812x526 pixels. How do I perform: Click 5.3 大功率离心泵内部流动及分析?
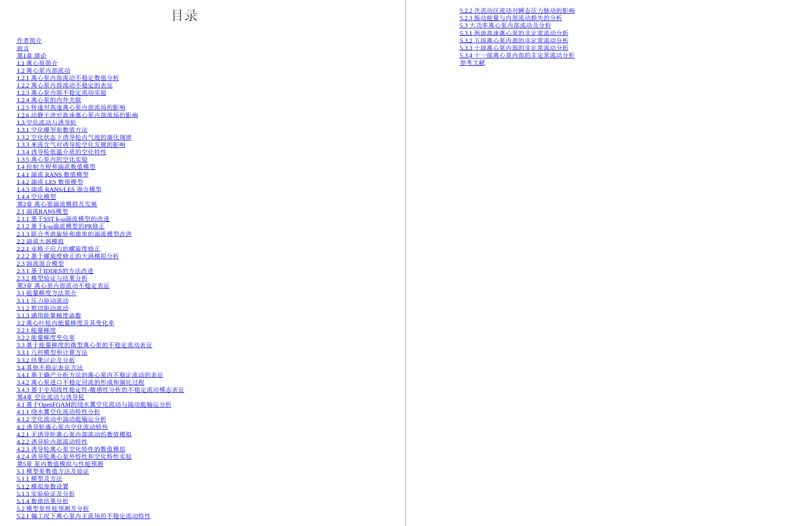pyautogui.click(x=505, y=26)
